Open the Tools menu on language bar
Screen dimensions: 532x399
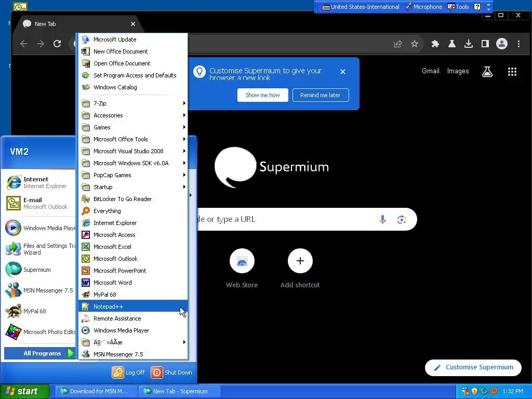[458, 7]
